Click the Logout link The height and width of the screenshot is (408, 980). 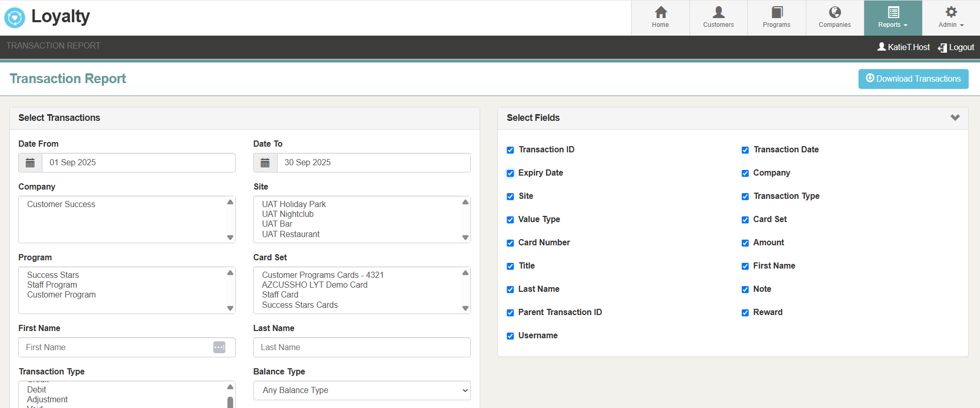tap(956, 48)
